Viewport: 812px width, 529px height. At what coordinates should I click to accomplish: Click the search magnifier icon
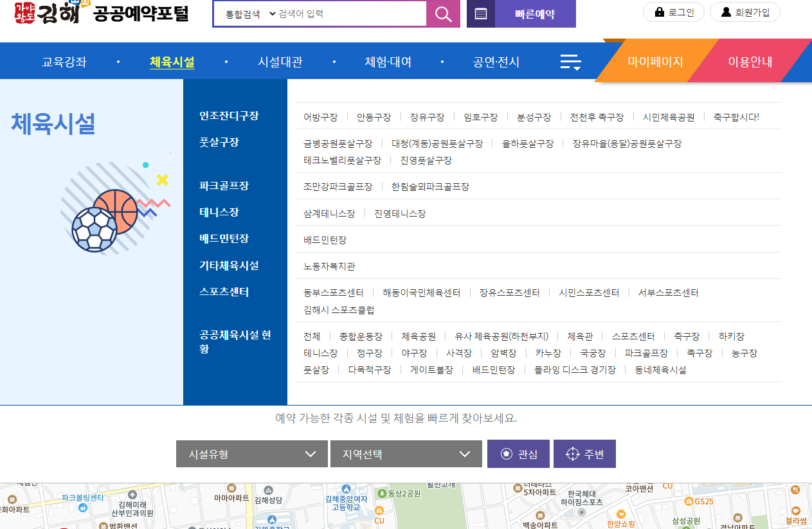click(443, 13)
